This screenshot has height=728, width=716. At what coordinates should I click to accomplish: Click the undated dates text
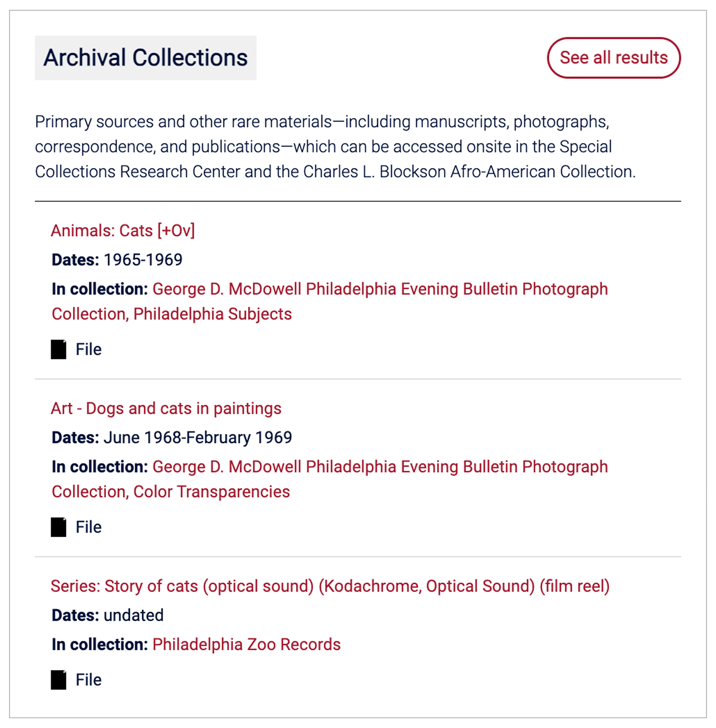click(x=133, y=615)
